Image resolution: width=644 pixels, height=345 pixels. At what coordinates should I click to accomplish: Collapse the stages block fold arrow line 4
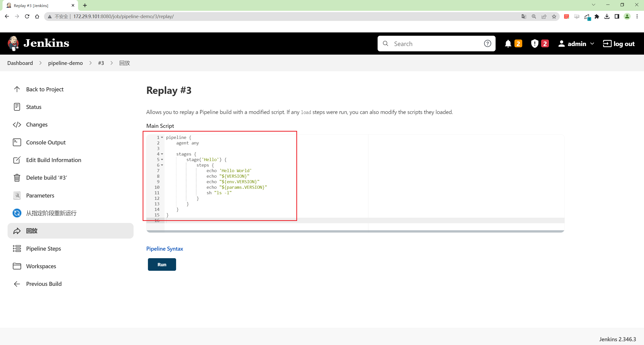[x=162, y=154]
